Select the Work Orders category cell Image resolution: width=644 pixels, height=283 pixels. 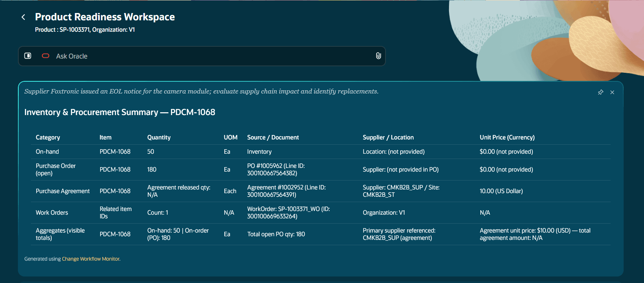coord(52,213)
